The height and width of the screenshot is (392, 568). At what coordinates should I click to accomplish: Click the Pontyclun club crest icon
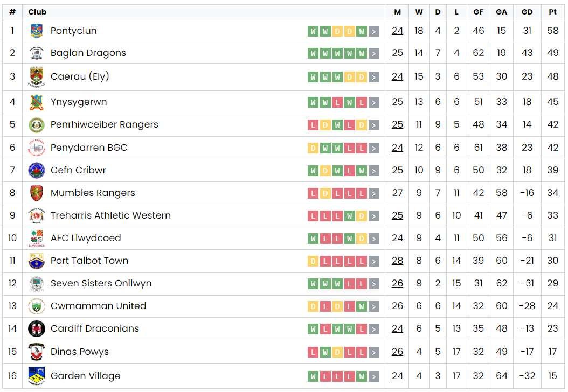click(37, 31)
